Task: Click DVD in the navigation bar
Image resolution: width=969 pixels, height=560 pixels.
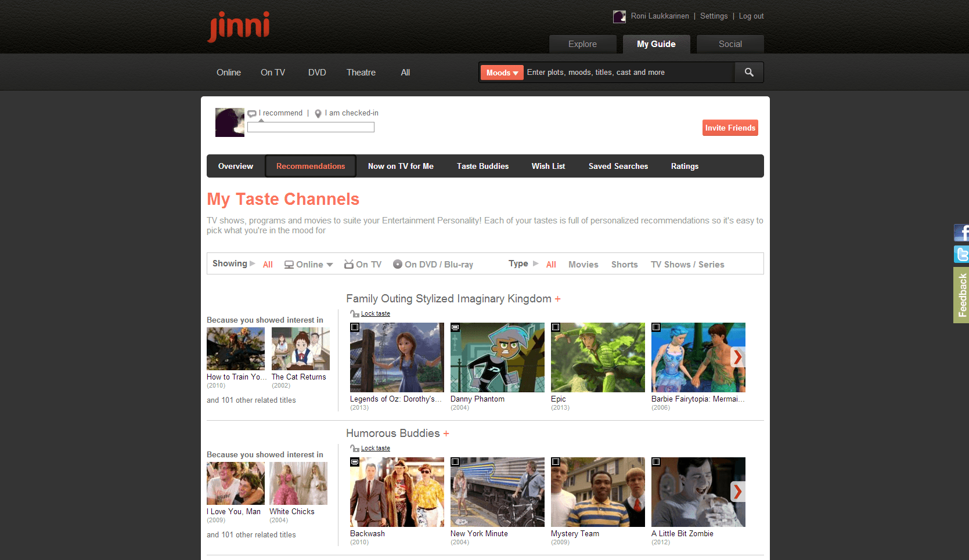Action: pyautogui.click(x=317, y=73)
